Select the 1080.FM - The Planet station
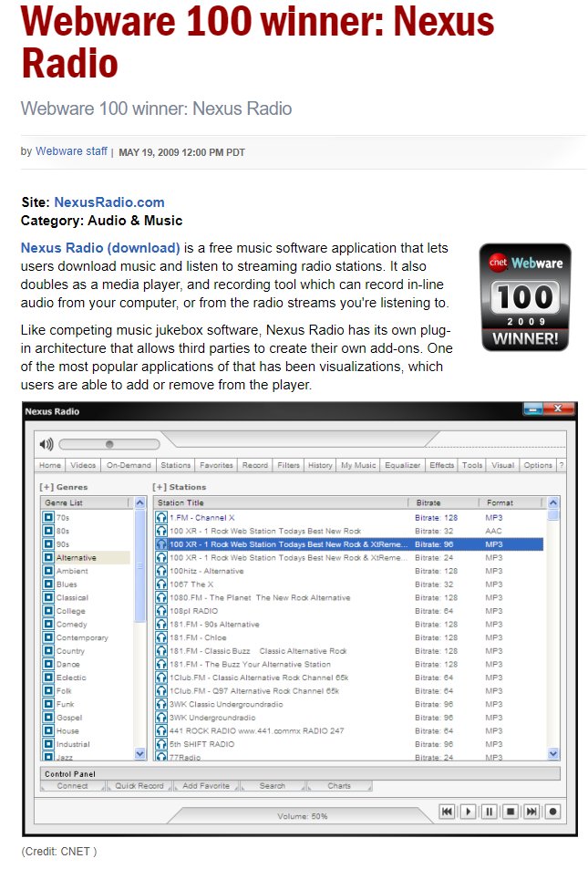Screen dimensions: 588x869 click(348, 597)
